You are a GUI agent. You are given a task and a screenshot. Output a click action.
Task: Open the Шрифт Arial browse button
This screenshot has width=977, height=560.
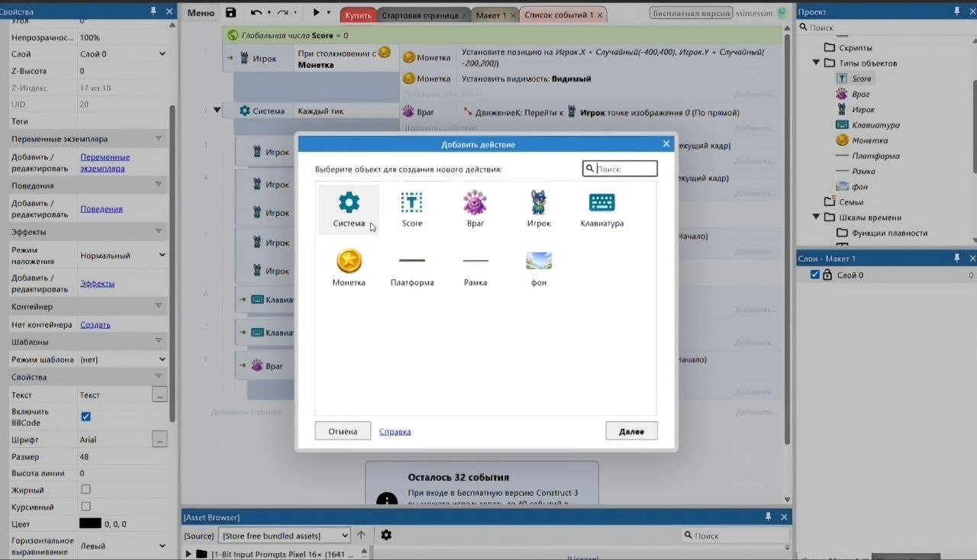pos(160,439)
